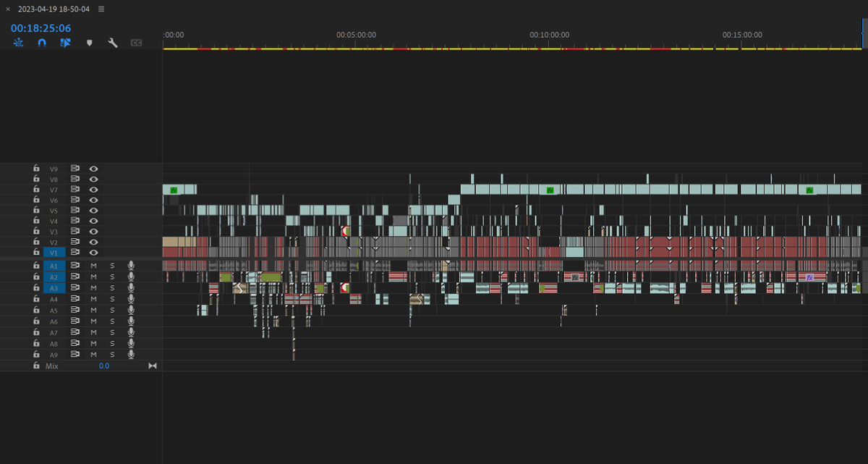The height and width of the screenshot is (464, 868).
Task: Open the sequence panel hamburger menu
Action: point(101,9)
